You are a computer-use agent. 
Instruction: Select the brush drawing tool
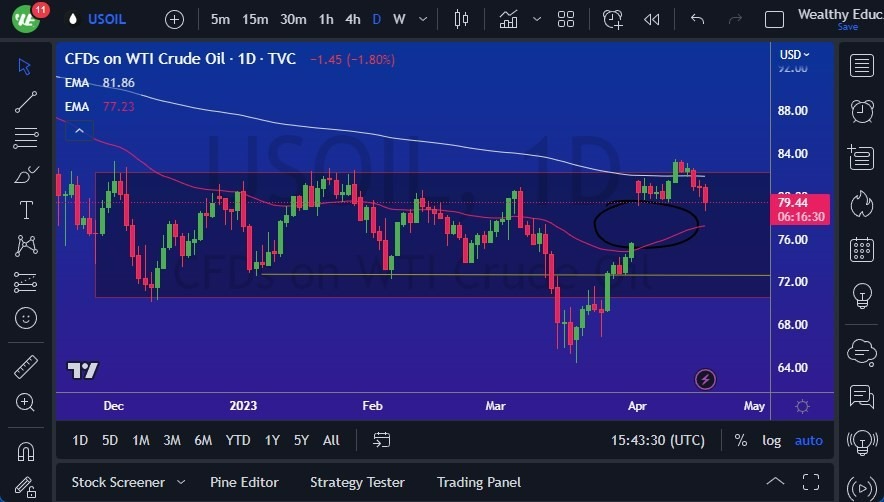[x=26, y=174]
